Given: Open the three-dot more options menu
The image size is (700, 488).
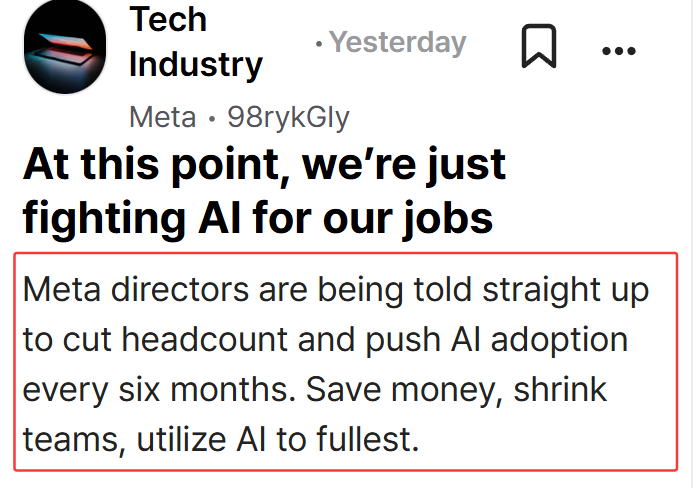Looking at the screenshot, I should click(x=619, y=51).
